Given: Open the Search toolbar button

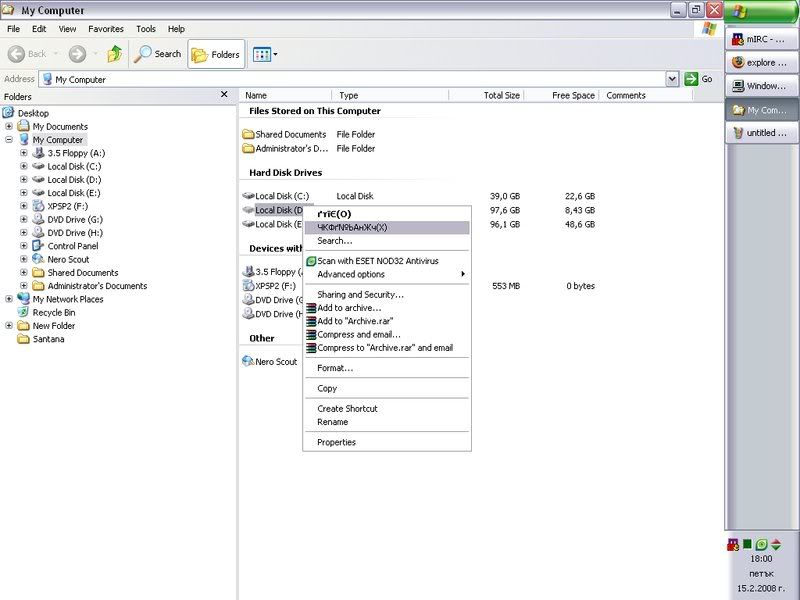Looking at the screenshot, I should [158, 54].
